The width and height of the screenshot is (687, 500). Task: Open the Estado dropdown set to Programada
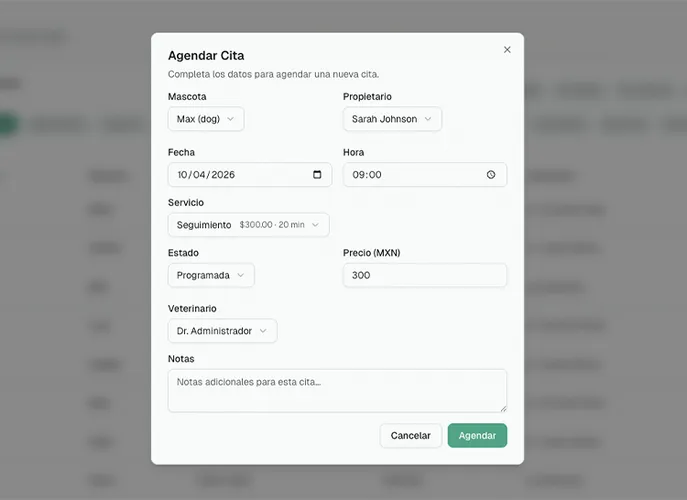tap(211, 275)
